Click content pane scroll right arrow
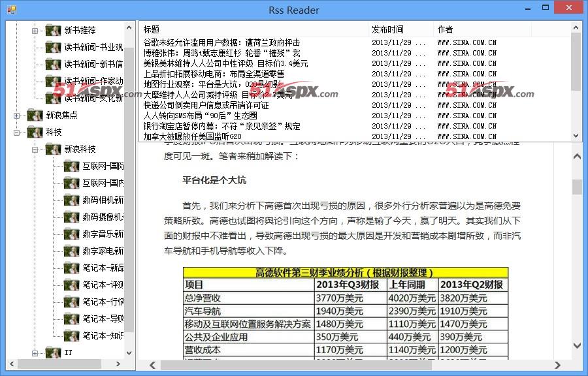This screenshot has width=588, height=376. 558,365
